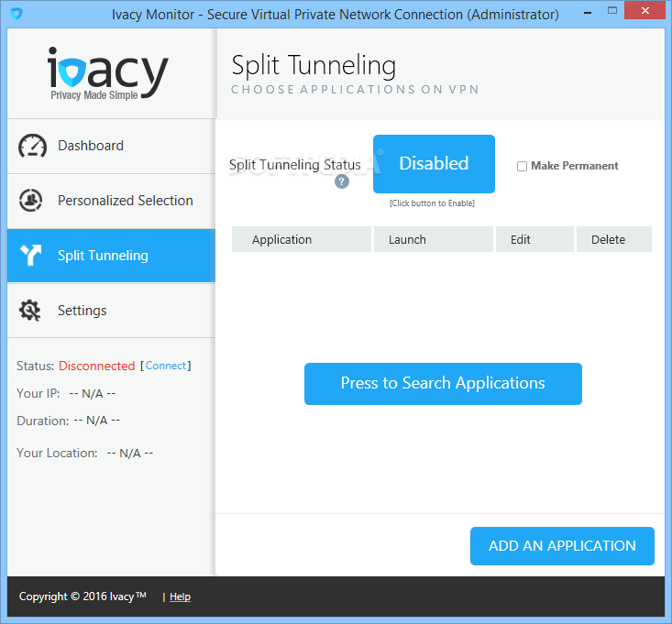
Task: Click the Application column header
Action: tap(302, 239)
